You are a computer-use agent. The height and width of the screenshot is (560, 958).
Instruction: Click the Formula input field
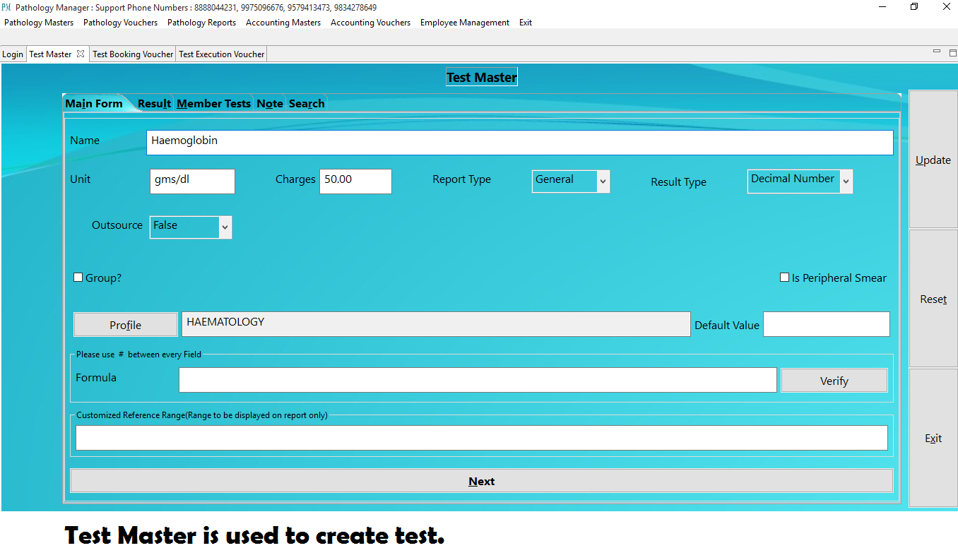pyautogui.click(x=478, y=380)
